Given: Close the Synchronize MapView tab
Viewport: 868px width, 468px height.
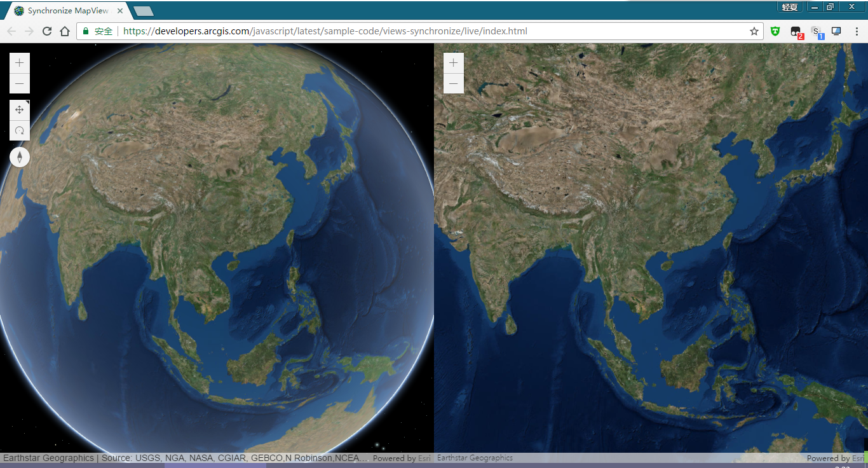Looking at the screenshot, I should (x=119, y=11).
